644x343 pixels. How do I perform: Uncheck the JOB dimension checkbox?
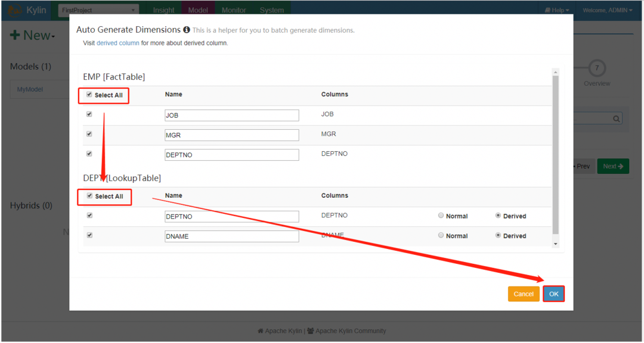pos(89,114)
